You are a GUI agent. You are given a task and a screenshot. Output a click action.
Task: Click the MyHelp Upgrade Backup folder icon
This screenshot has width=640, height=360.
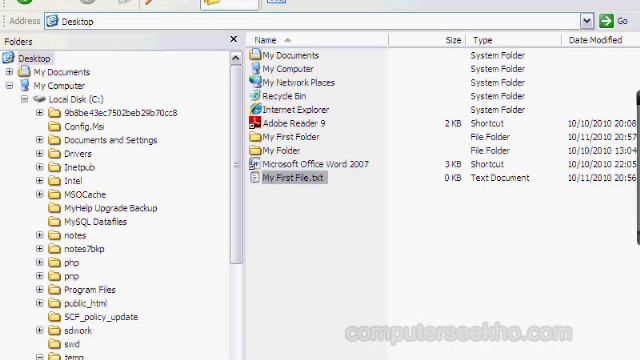click(54, 208)
